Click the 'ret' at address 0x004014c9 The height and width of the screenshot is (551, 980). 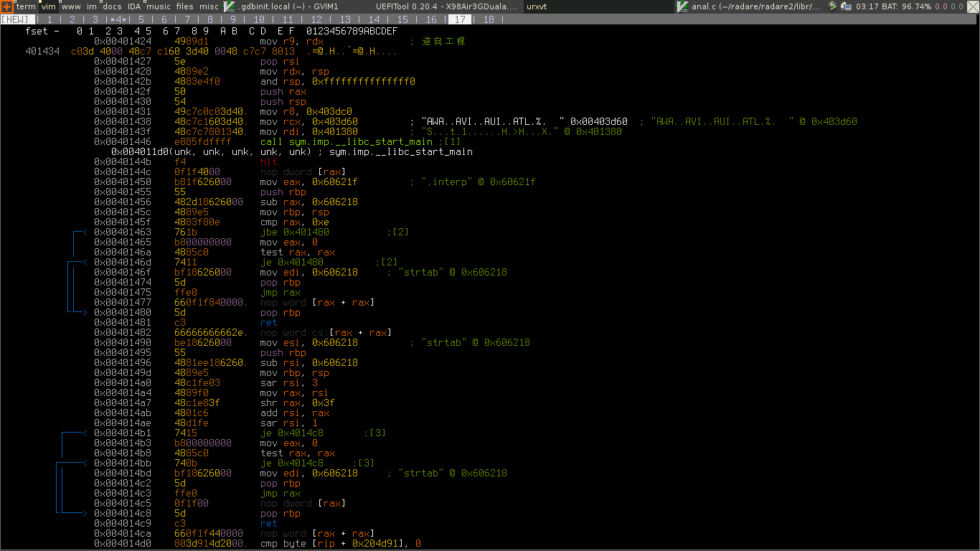(269, 524)
